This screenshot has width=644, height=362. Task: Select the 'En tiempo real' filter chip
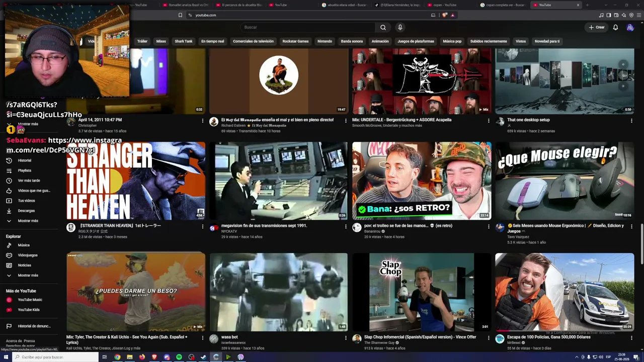pyautogui.click(x=213, y=41)
